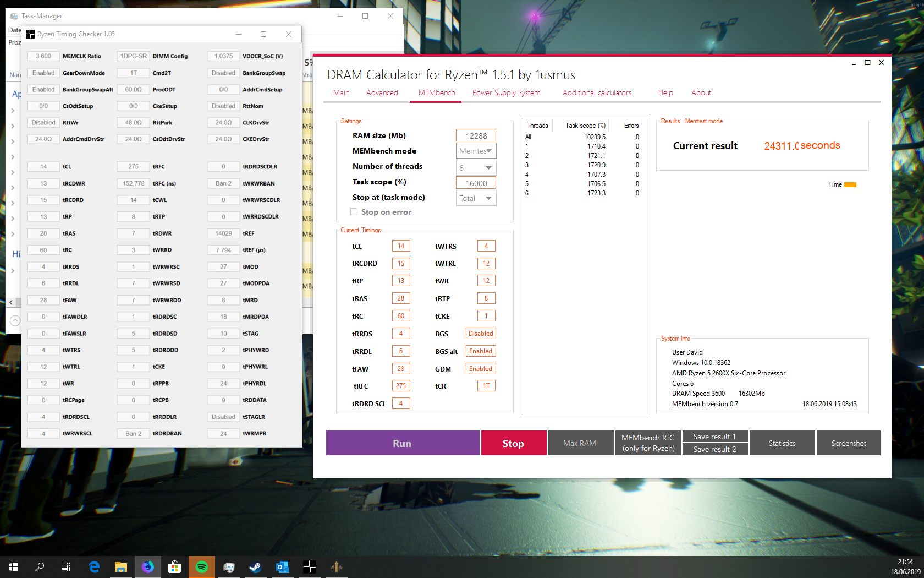This screenshot has width=924, height=578.
Task: Click the Task scope (%) input field
Action: click(x=476, y=183)
